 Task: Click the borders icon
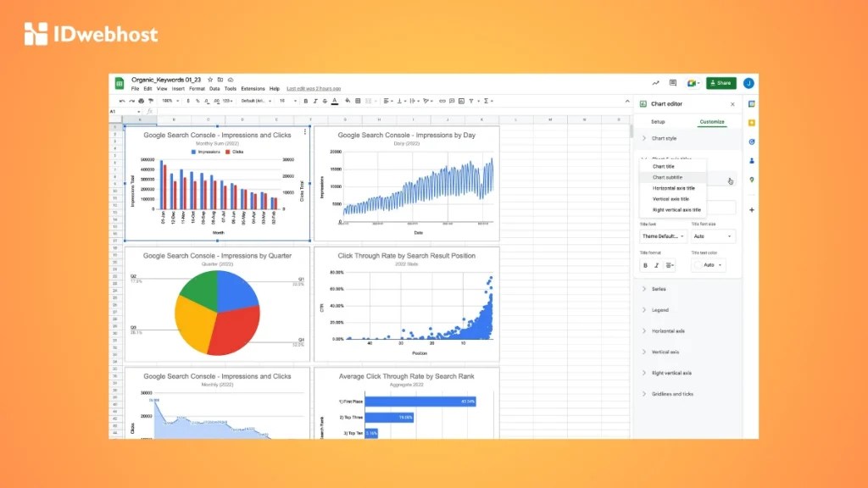coord(358,102)
